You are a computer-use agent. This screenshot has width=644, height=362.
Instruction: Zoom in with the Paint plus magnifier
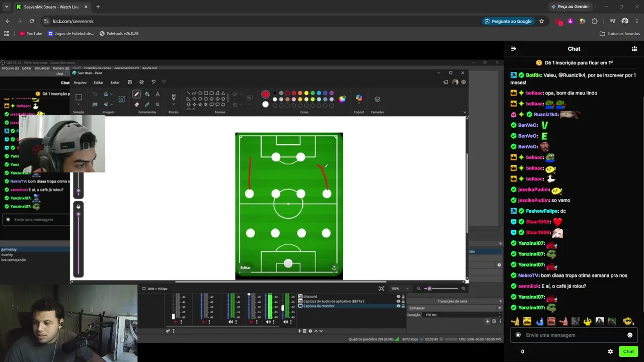pos(463,289)
